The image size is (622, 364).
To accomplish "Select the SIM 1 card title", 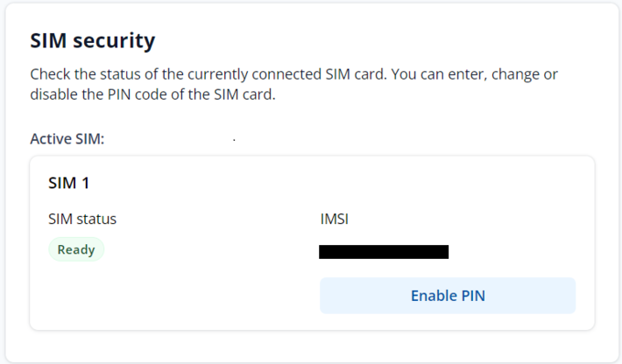I will [x=68, y=184].
